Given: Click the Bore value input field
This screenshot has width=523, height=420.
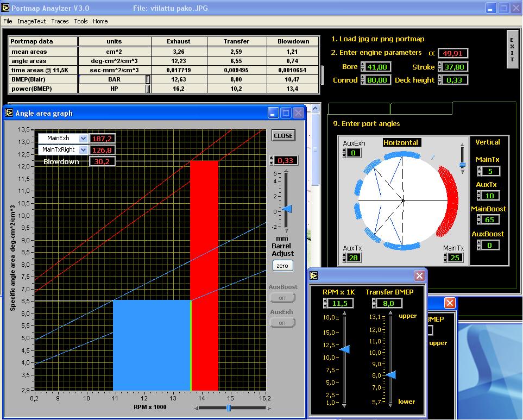Looking at the screenshot, I should (x=377, y=67).
